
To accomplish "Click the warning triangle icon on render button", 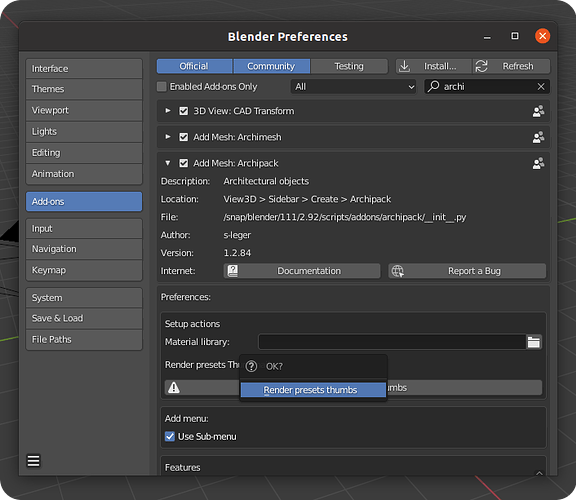I will coord(174,387).
